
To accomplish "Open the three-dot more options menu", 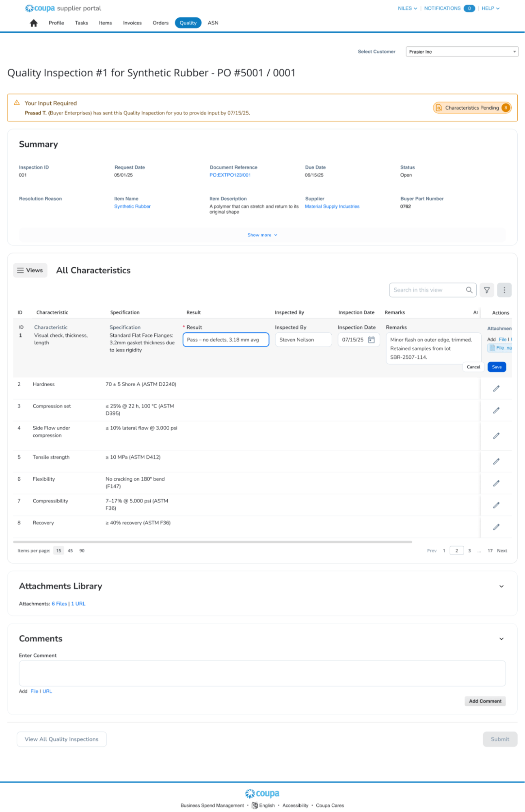I will [504, 290].
